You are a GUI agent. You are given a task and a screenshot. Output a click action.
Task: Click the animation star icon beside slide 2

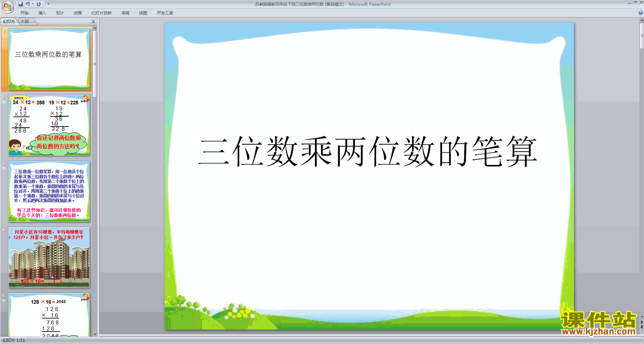click(x=4, y=102)
